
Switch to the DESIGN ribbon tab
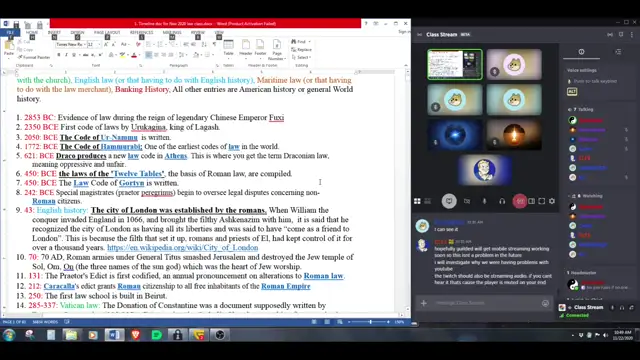(77, 32)
